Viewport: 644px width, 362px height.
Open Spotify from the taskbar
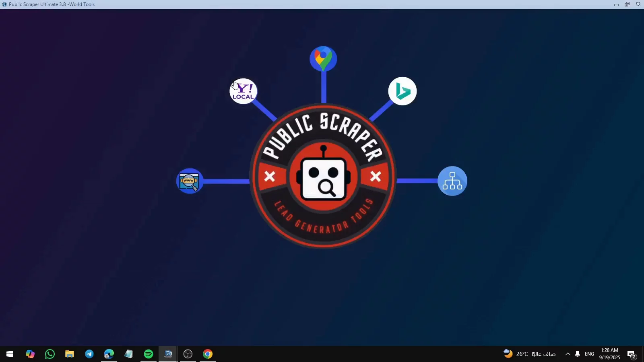coord(148,354)
